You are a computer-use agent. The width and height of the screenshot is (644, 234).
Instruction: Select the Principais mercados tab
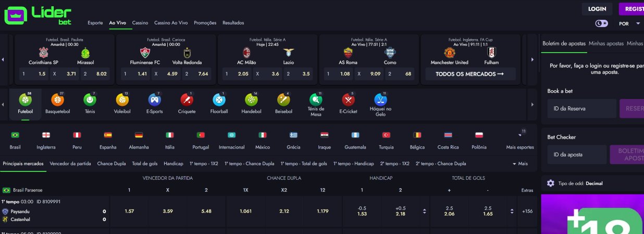point(23,164)
